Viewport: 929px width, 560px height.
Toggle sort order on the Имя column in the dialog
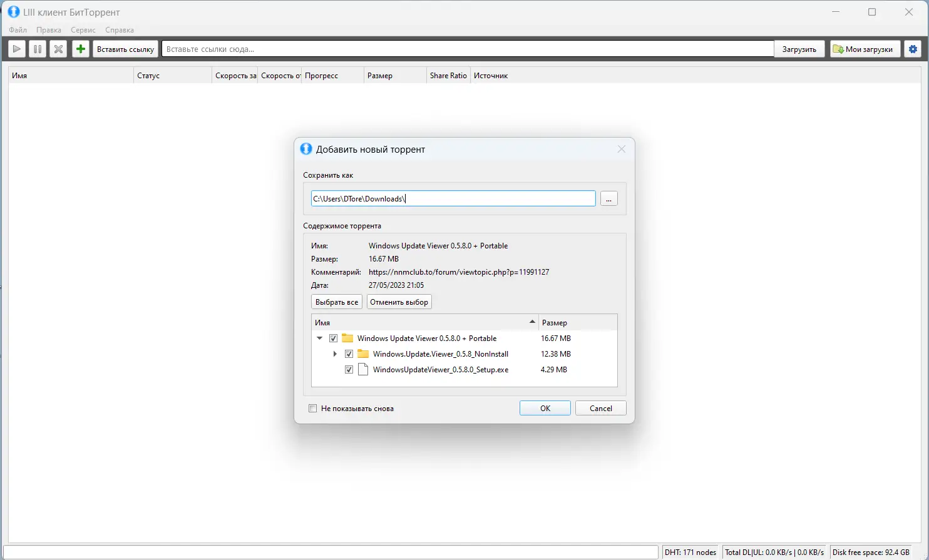(424, 322)
